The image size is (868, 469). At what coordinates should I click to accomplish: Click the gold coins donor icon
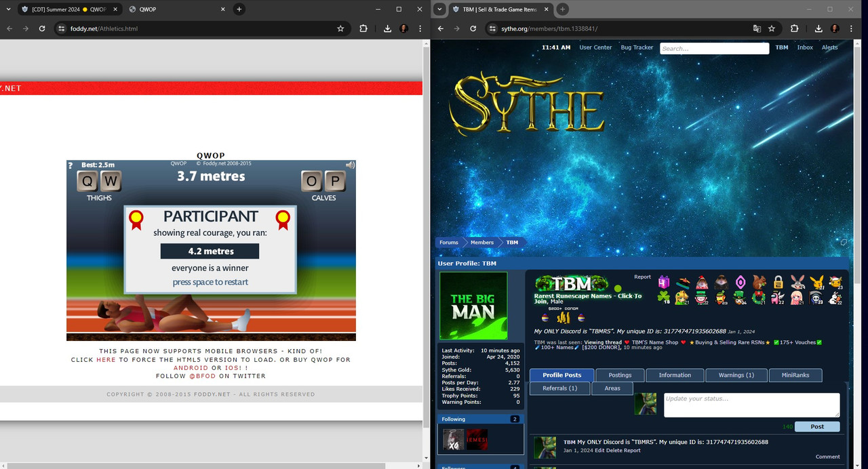coord(564,317)
